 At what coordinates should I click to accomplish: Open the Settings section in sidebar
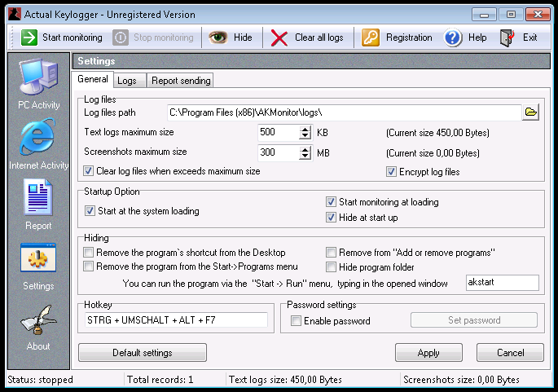38,267
